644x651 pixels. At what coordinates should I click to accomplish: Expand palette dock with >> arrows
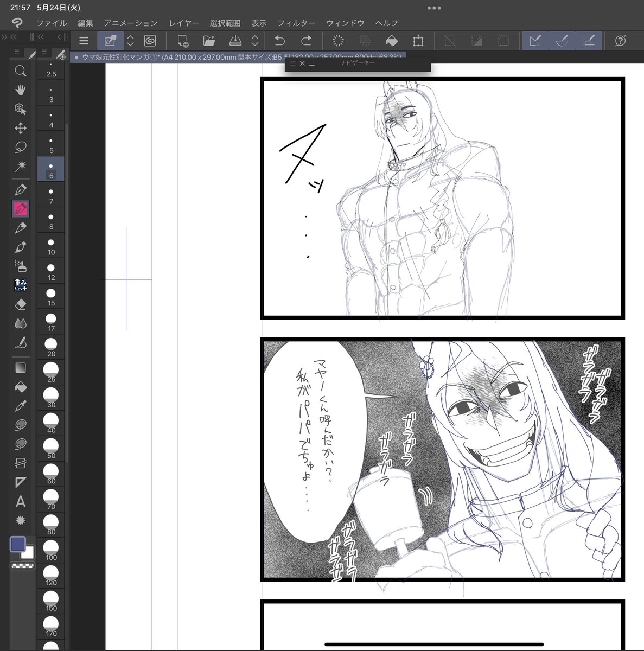pyautogui.click(x=4, y=36)
